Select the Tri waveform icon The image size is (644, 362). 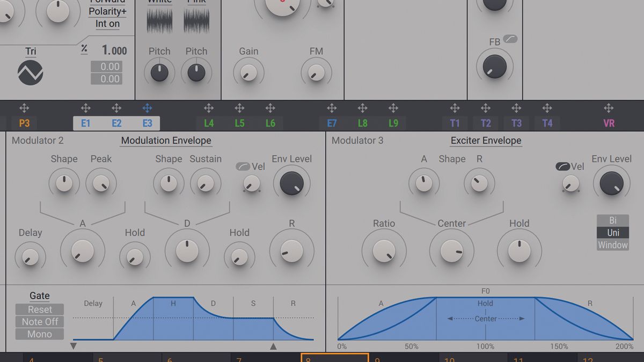pos(31,73)
